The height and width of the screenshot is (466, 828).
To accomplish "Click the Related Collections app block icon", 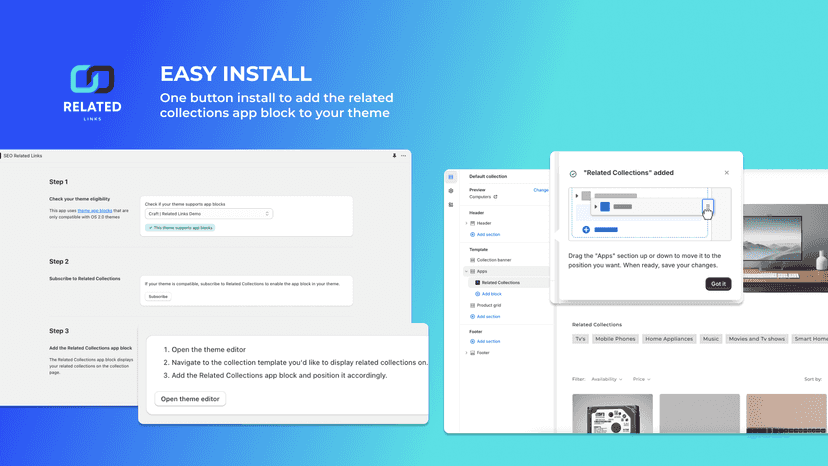I will point(477,283).
